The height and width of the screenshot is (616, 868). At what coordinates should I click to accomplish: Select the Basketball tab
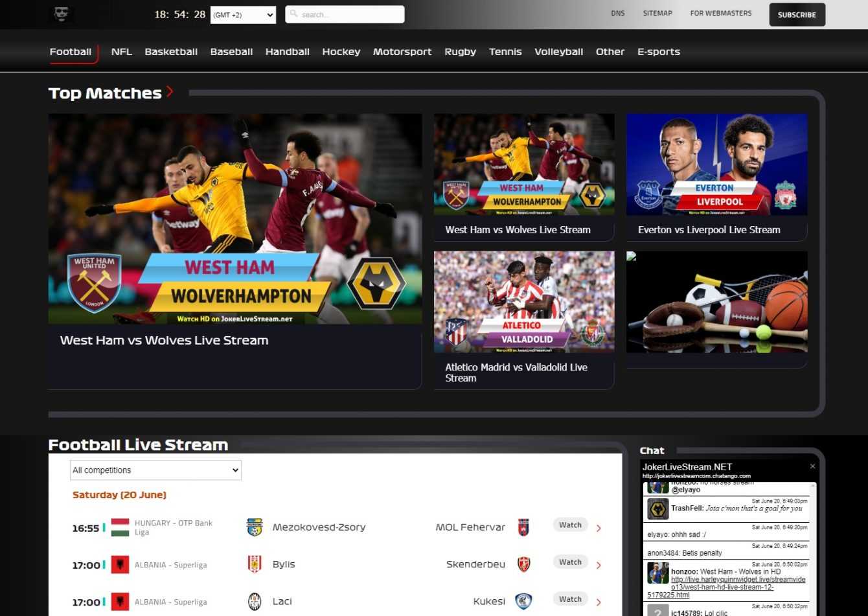171,52
